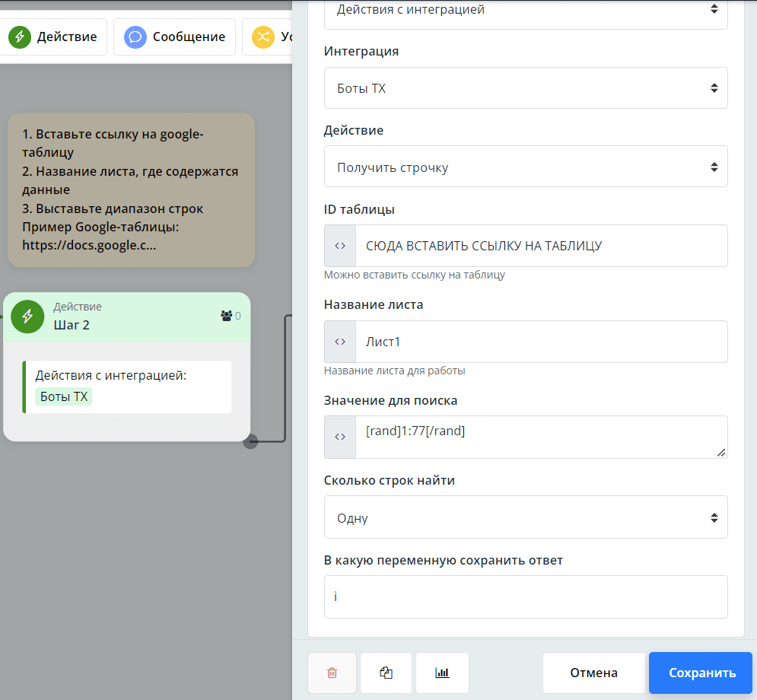Screen dimensions: 757x700
Task: Open the Интеграция dropdown showing Боты ТХ
Action: pyautogui.click(x=526, y=88)
